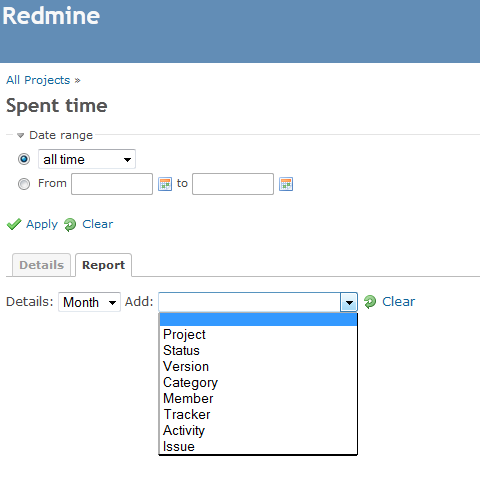The height and width of the screenshot is (486, 480).
Task: Collapse the Date range fieldset triangle
Action: [21, 135]
